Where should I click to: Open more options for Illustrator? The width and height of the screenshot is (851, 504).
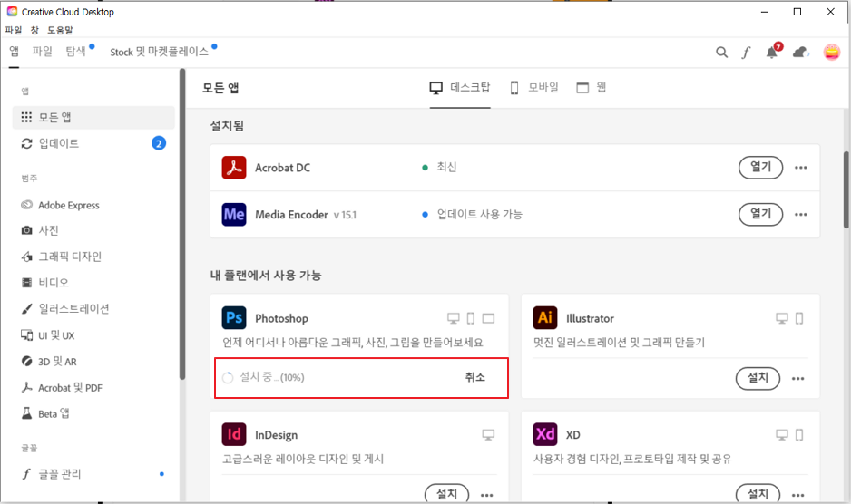pyautogui.click(x=797, y=379)
